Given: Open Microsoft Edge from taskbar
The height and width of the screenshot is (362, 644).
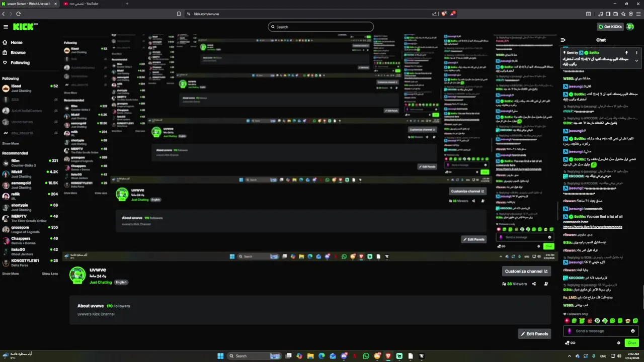Looking at the screenshot, I should [x=321, y=356].
